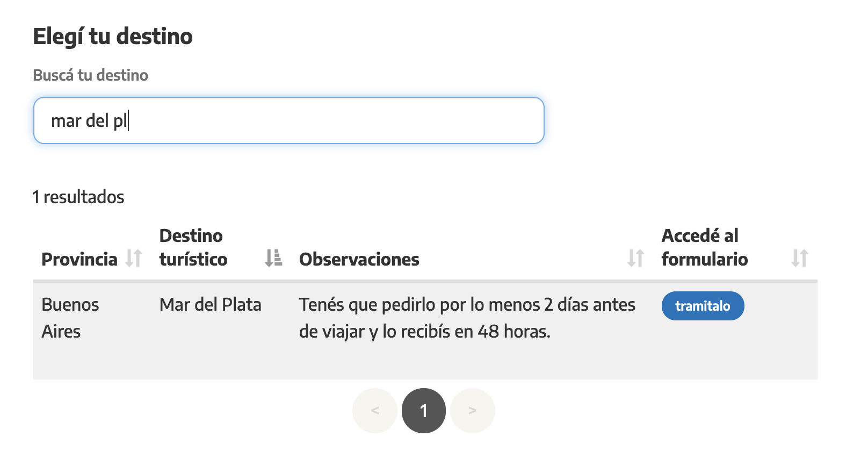
Task: Click the Observaciones column sort arrows
Action: coord(635,259)
